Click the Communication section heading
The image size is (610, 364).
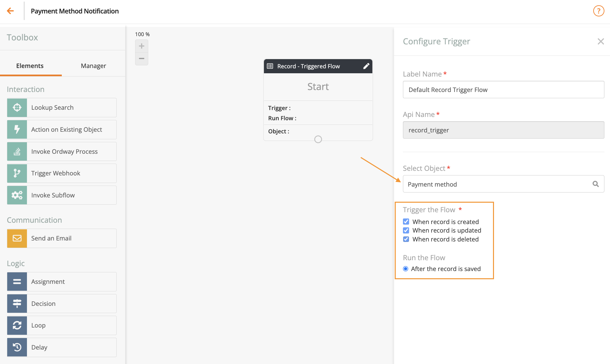click(35, 220)
